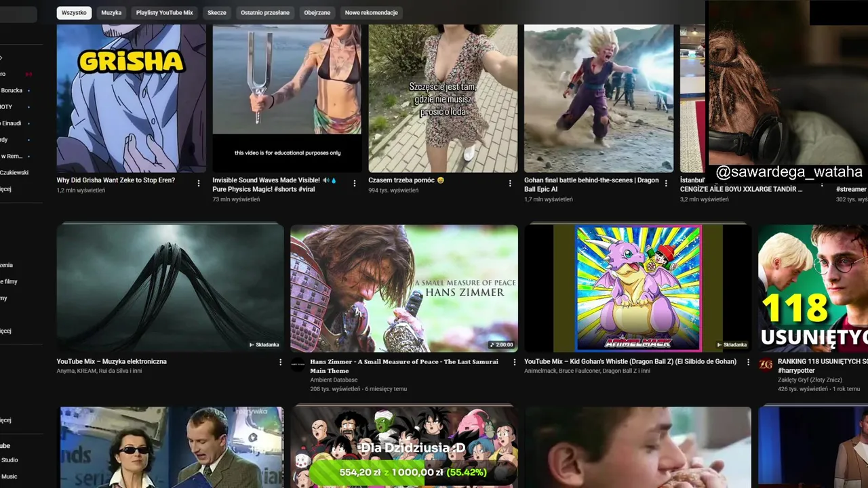Open Hans Zimmer Last Samurai thumbnail

point(404,288)
